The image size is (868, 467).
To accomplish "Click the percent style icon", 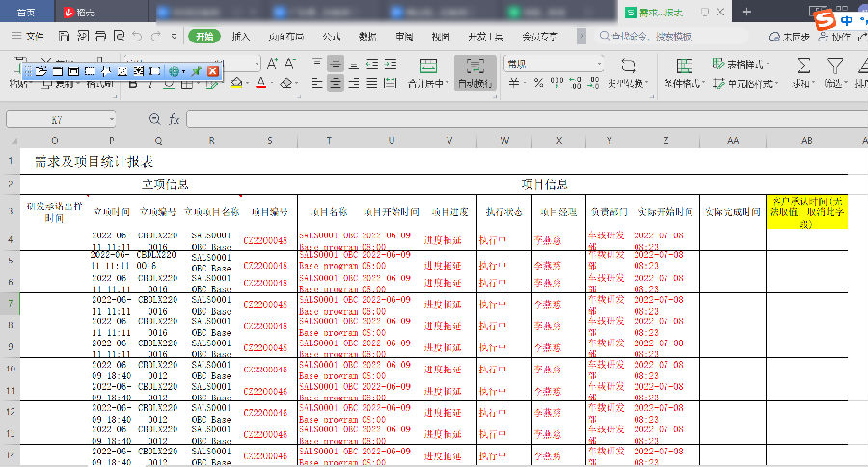I will (x=539, y=84).
